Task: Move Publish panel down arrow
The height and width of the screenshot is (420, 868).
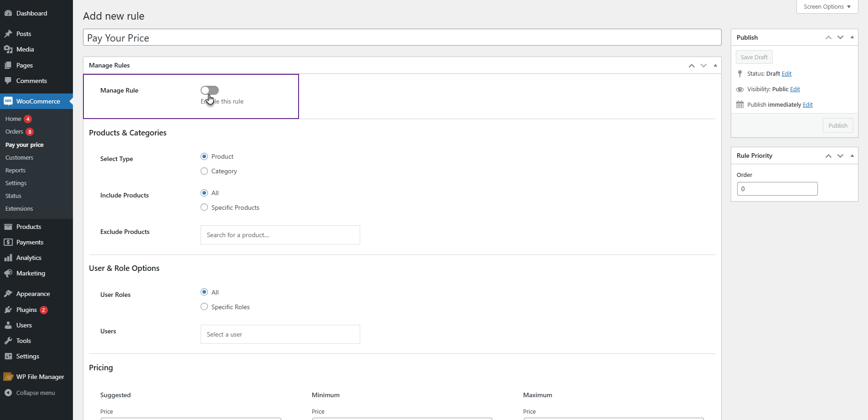Action: click(840, 37)
